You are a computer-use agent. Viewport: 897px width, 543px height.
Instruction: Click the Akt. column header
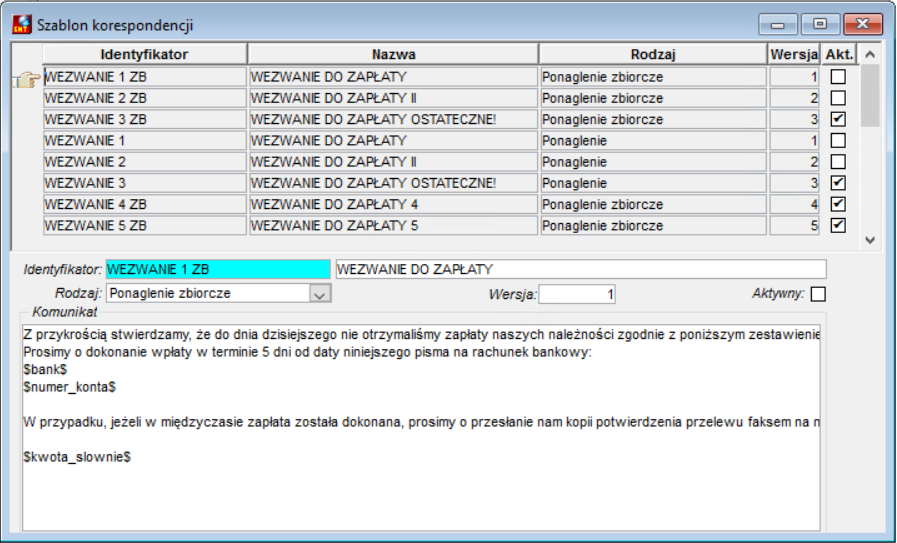[x=839, y=54]
